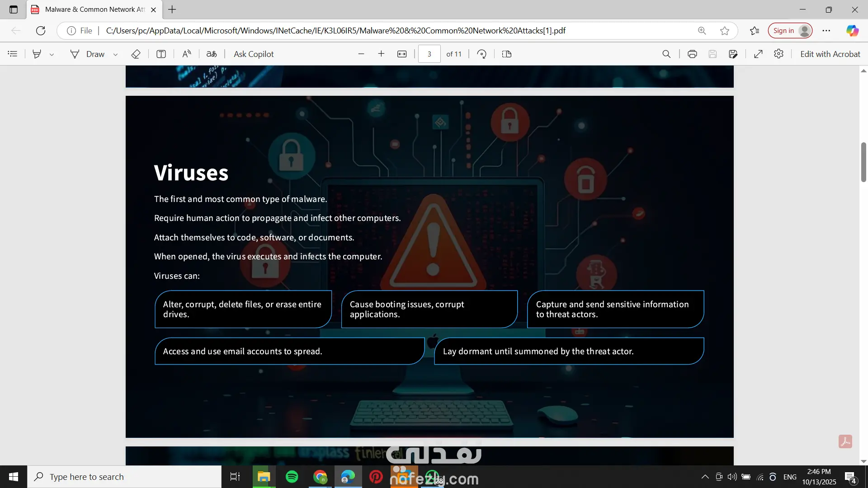
Task: Expand the Highlight tool dropdown arrow
Action: (x=52, y=54)
